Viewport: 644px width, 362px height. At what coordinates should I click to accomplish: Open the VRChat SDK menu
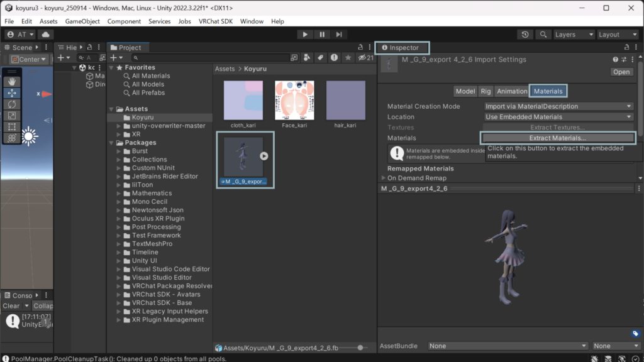[x=215, y=21]
